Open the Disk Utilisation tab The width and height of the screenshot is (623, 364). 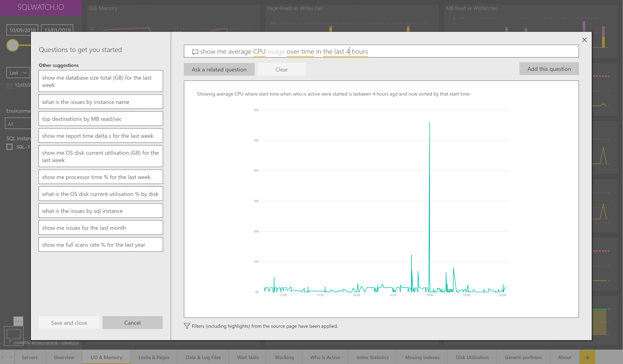click(x=472, y=357)
